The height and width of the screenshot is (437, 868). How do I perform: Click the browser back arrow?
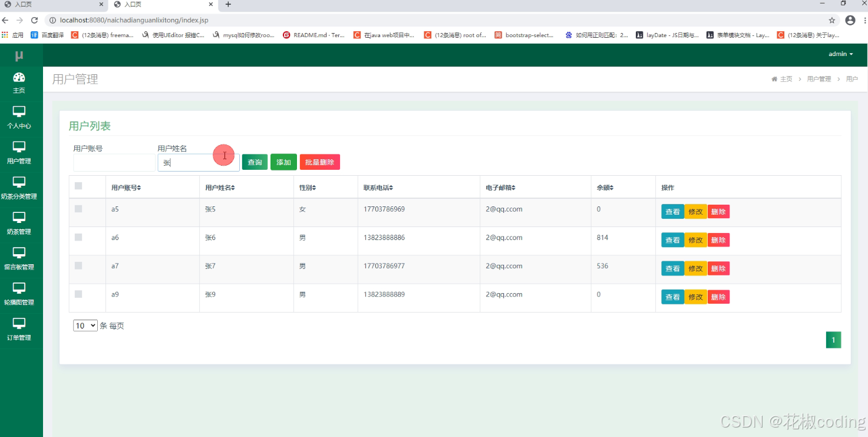(6, 20)
